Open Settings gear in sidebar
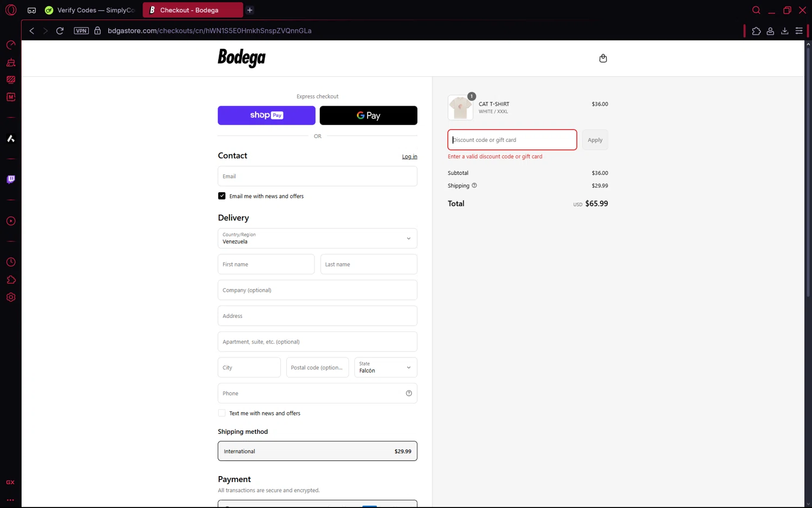 tap(11, 297)
